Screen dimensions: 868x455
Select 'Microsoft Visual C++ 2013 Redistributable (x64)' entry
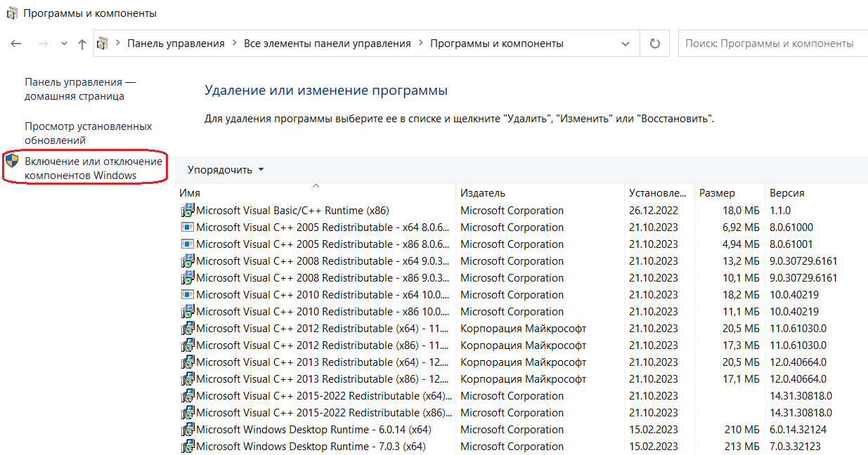coord(323,362)
